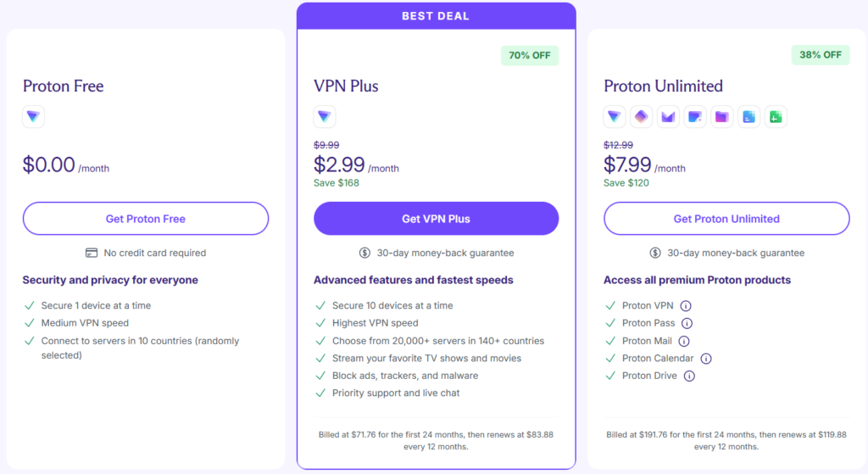Choose the Get Proton Unlimited button
868x474 pixels.
point(726,219)
